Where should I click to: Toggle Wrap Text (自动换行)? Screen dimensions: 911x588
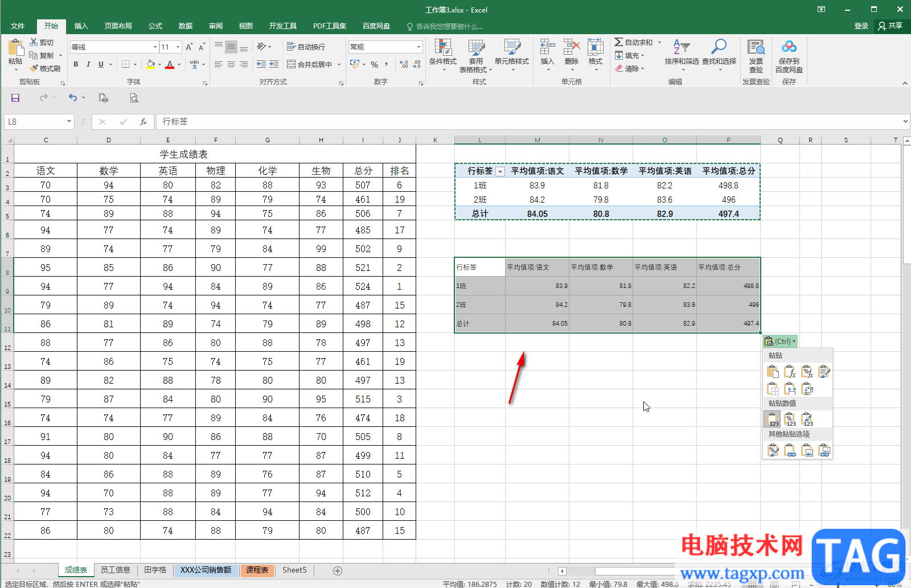[306, 47]
